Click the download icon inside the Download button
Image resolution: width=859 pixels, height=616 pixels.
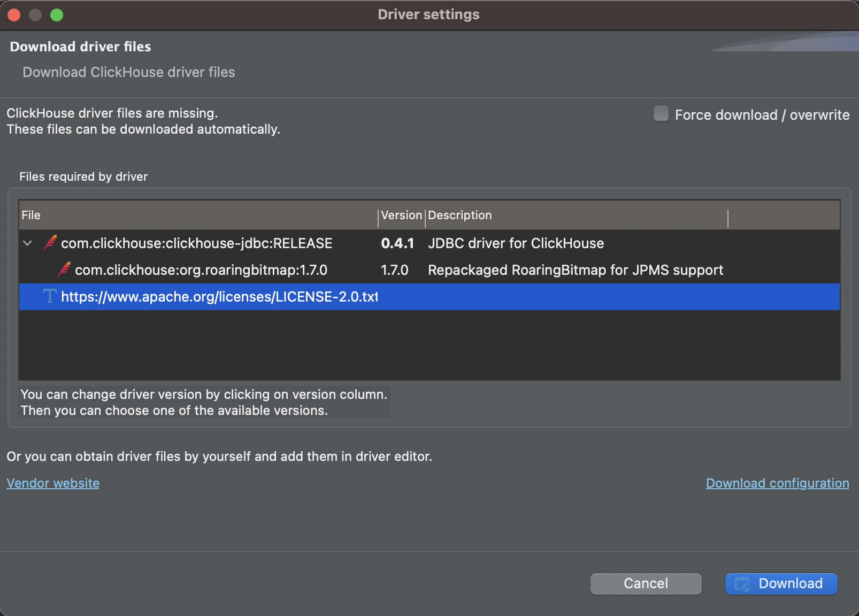point(742,583)
